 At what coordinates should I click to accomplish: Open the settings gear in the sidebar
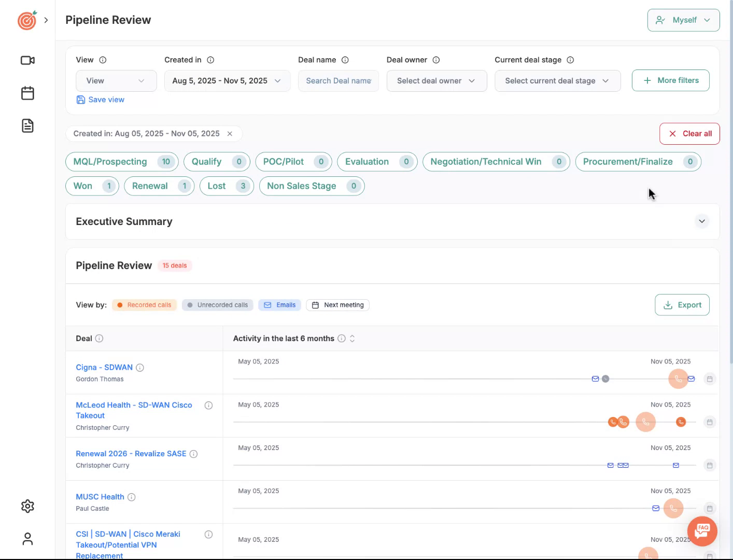pos(27,506)
